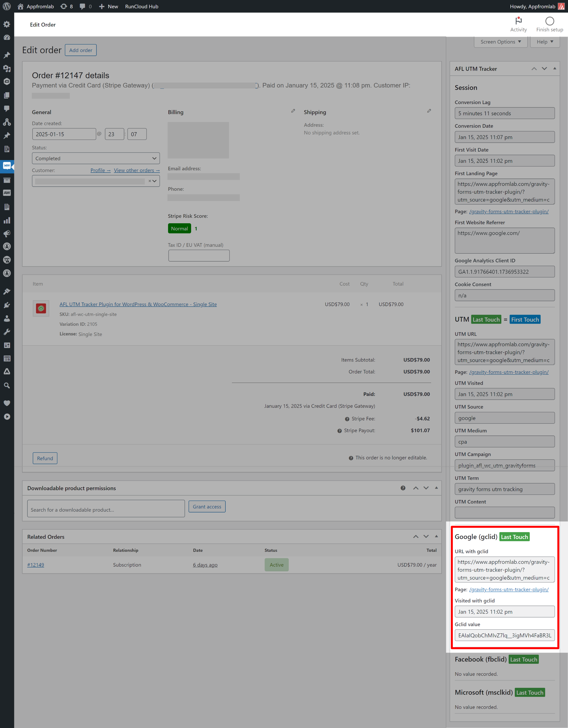Open the Customer select dropdown
The width and height of the screenshot is (568, 728).
(96, 181)
